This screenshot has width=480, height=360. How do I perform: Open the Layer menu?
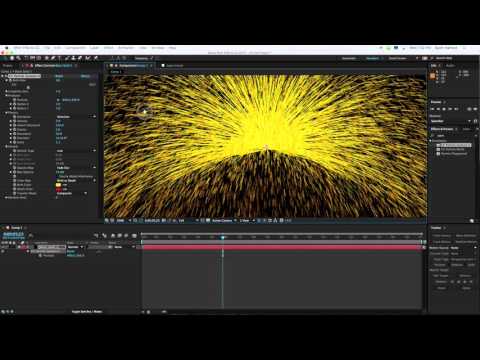[x=95, y=48]
